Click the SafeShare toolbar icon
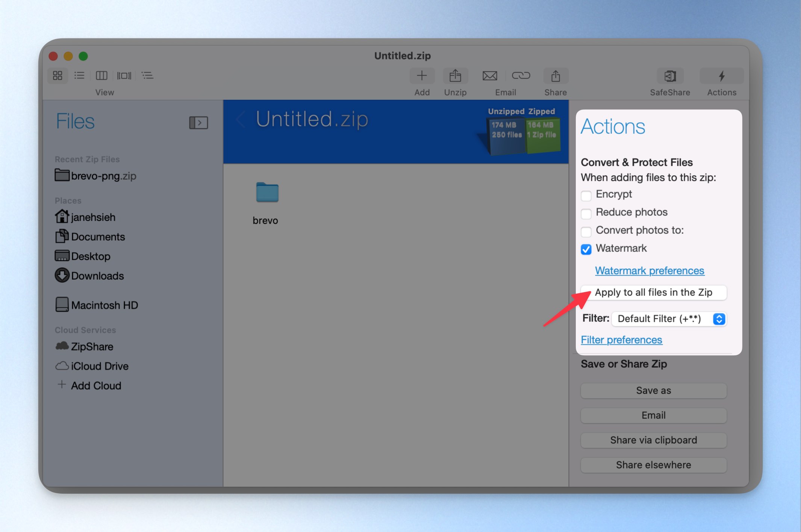Viewport: 801px width, 532px height. 670,76
